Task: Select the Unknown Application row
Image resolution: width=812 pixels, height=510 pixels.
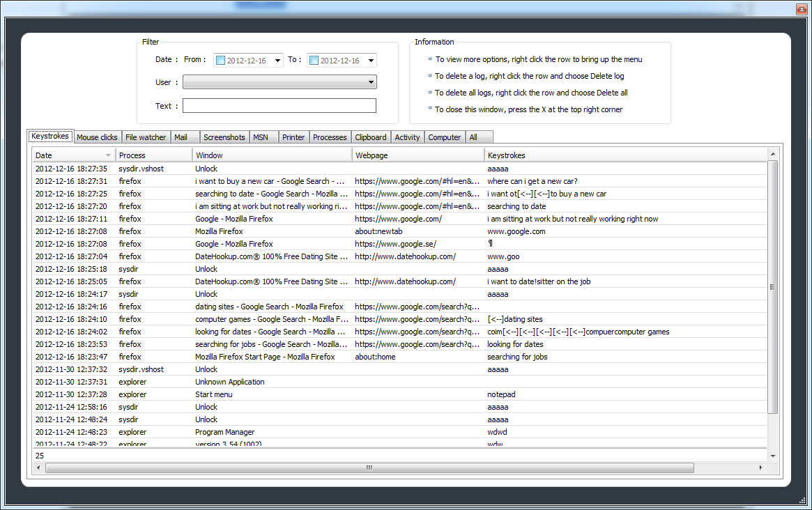Action: [399, 382]
